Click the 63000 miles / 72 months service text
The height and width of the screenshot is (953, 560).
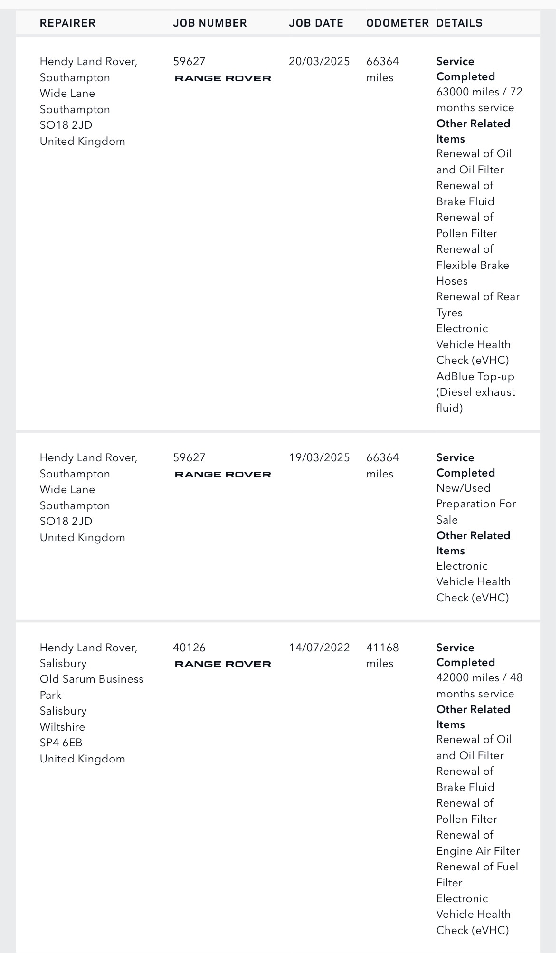click(479, 100)
